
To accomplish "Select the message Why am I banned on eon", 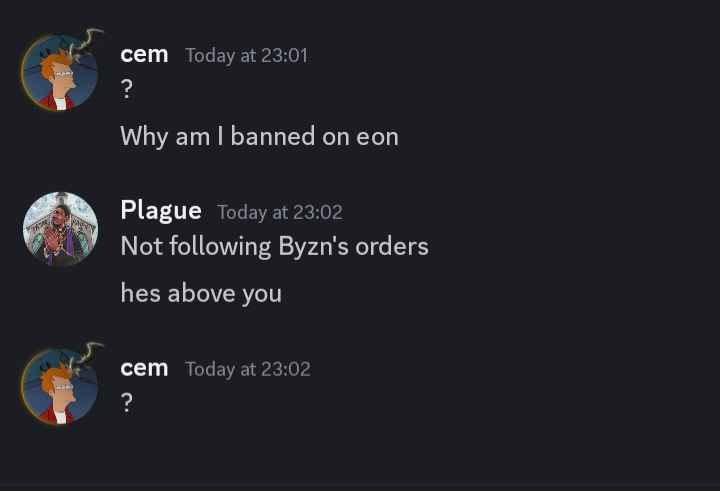I will tap(259, 136).
